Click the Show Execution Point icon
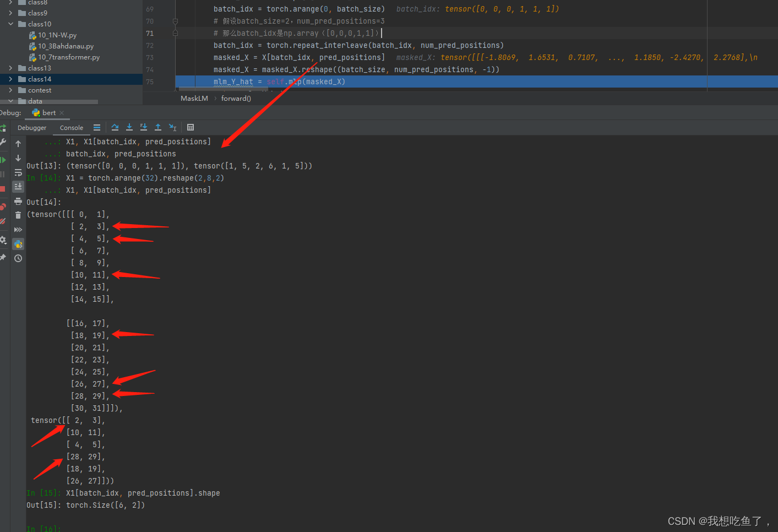Screen dimensions: 778x532 point(97,127)
